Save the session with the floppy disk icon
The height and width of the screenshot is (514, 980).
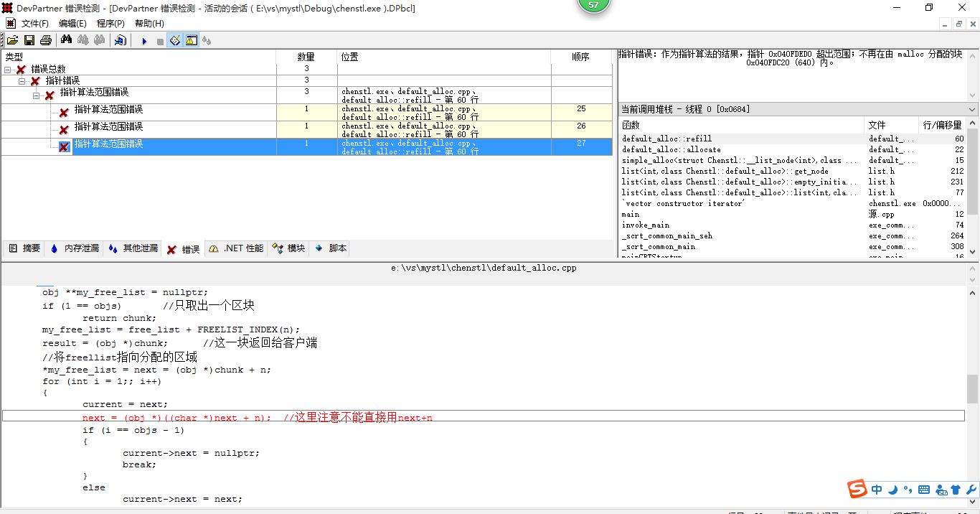point(29,40)
